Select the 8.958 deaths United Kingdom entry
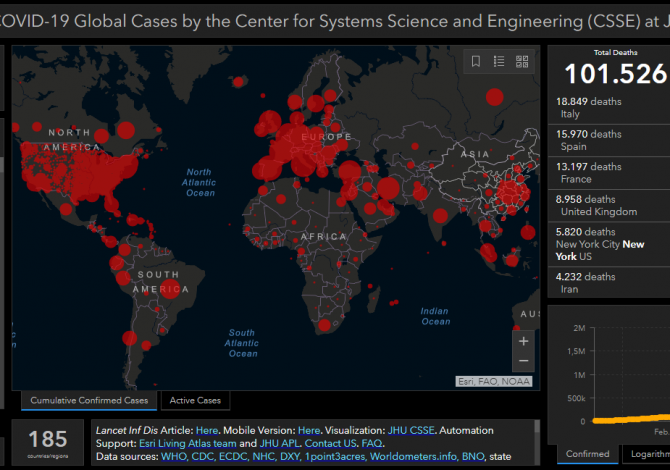670x470 pixels. pyautogui.click(x=609, y=206)
